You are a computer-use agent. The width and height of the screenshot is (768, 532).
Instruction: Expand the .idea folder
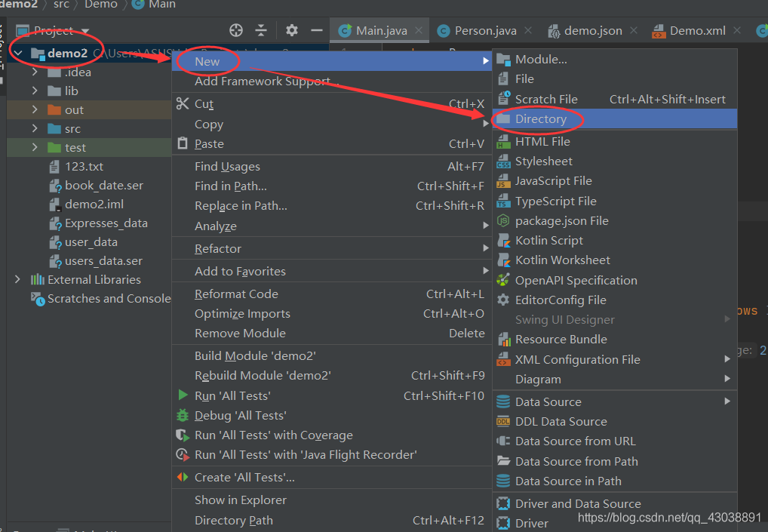pos(34,72)
